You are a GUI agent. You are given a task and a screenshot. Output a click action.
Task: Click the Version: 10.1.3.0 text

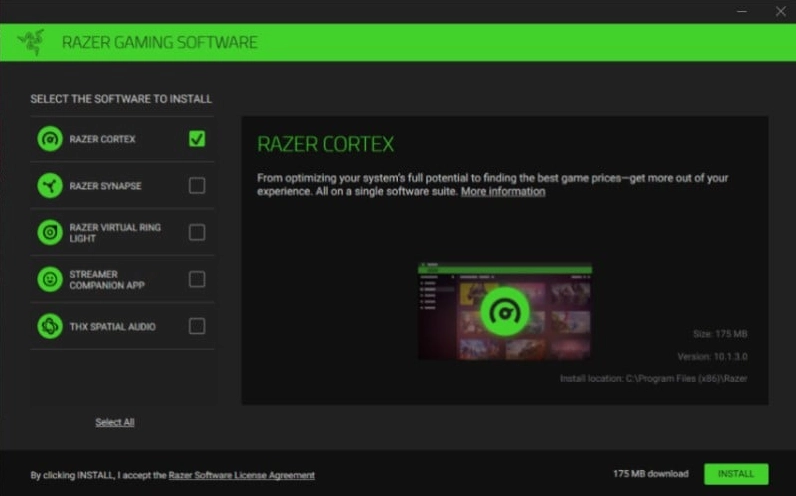[x=712, y=356]
